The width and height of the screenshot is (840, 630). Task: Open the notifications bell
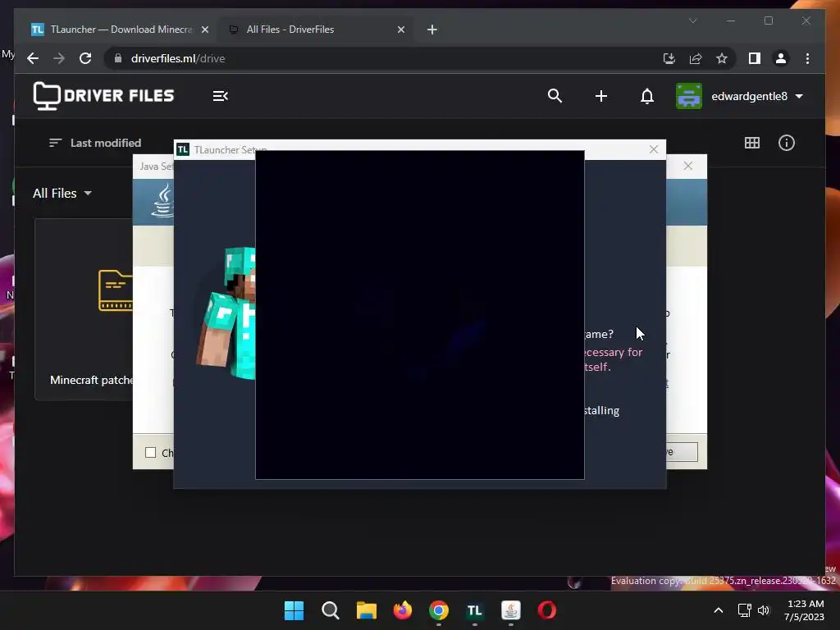647,97
